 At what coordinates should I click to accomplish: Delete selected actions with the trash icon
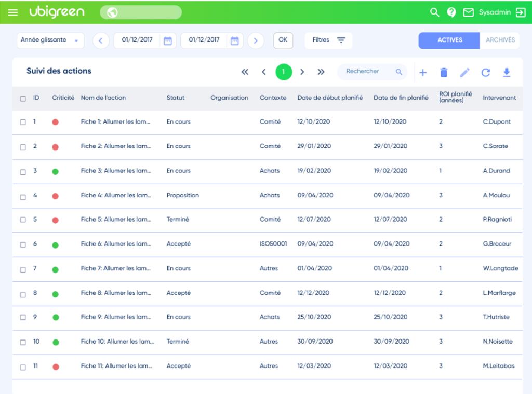click(x=444, y=72)
